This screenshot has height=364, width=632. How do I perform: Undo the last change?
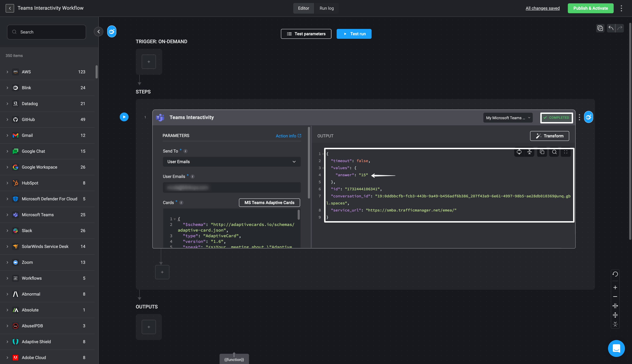(x=611, y=28)
